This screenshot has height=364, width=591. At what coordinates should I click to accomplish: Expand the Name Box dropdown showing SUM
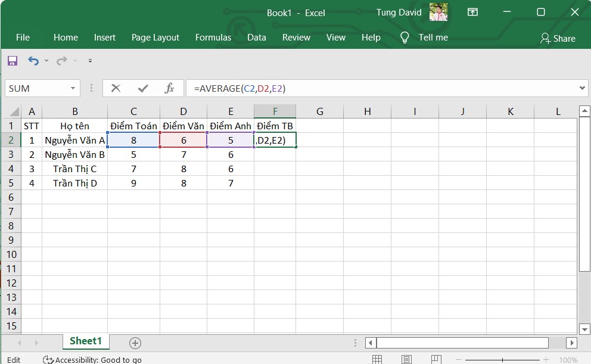click(73, 88)
